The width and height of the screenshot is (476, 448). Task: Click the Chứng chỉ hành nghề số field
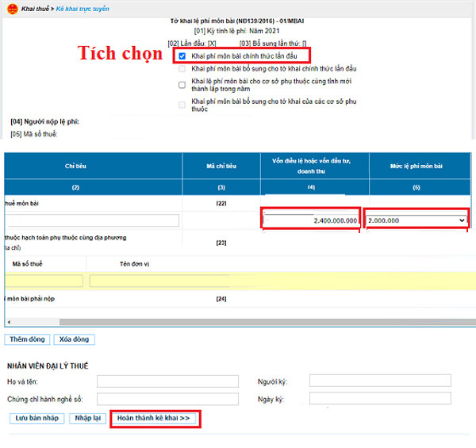point(167,399)
